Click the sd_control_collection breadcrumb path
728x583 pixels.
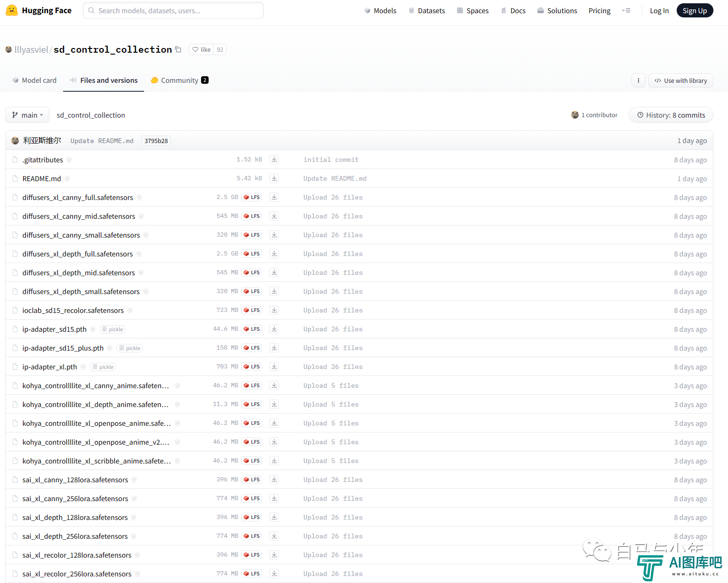pos(91,115)
